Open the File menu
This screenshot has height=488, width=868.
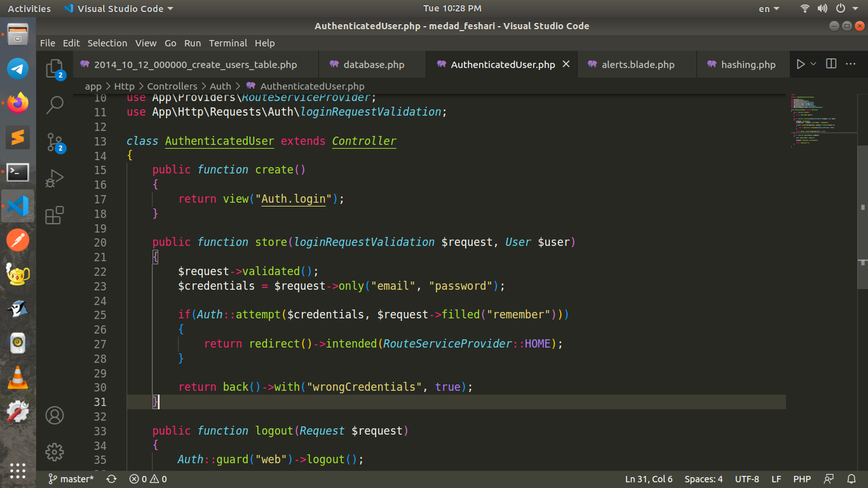click(x=48, y=43)
